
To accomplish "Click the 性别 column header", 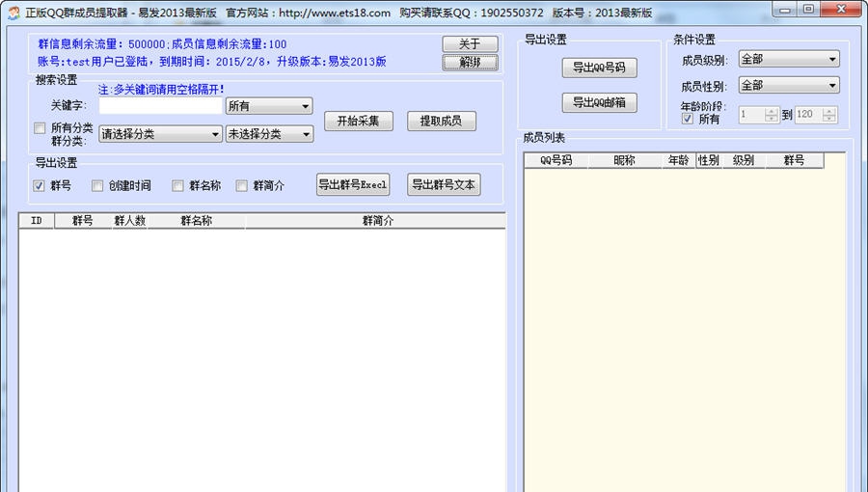I will tap(709, 160).
